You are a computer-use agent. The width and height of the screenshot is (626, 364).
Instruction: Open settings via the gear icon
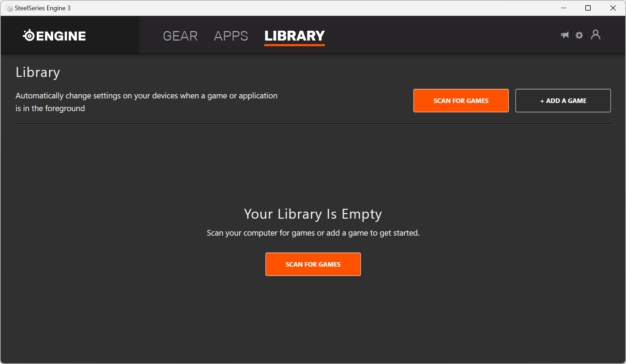[x=579, y=35]
